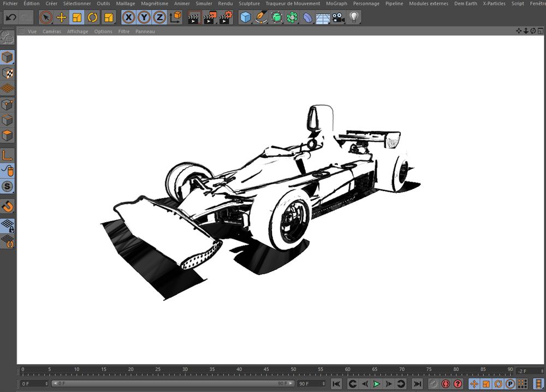Click the Planar Workplane icon
Viewport: 546px width, 392px height.
point(7,241)
